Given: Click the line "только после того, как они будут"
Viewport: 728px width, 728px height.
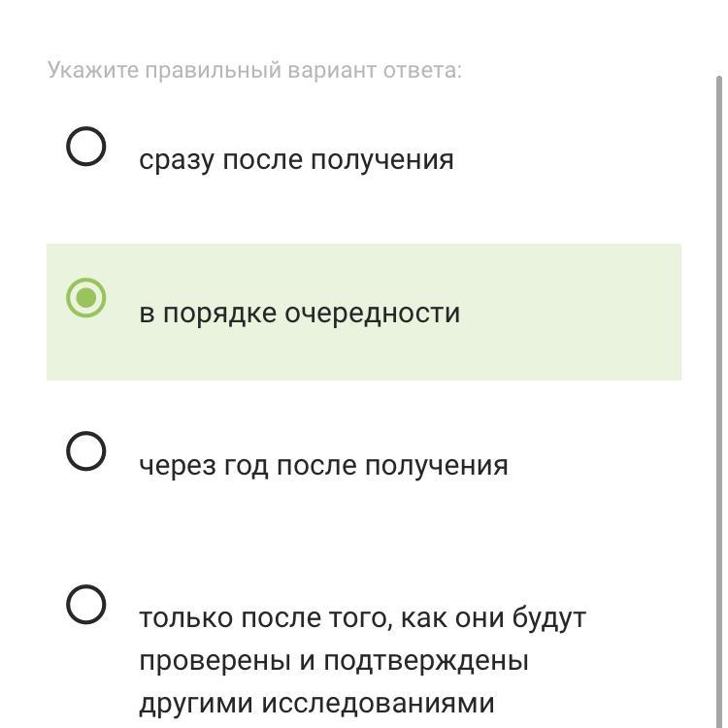Looking at the screenshot, I should (362, 617).
